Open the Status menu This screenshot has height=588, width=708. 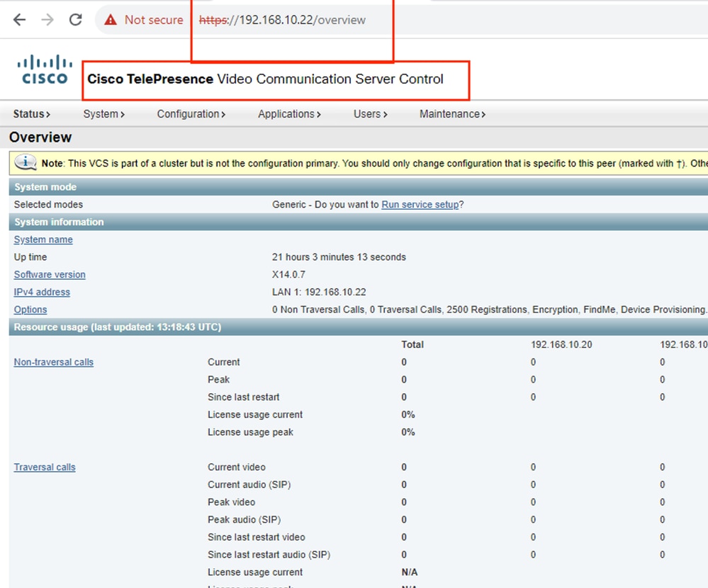point(32,114)
